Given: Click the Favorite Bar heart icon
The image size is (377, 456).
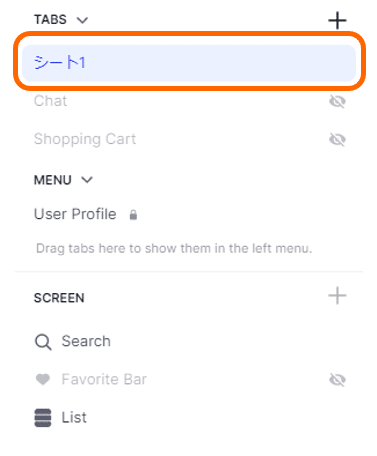Looking at the screenshot, I should (x=43, y=379).
